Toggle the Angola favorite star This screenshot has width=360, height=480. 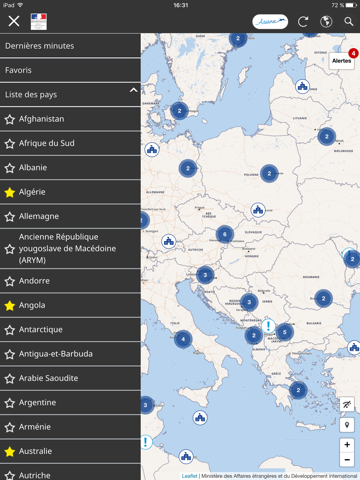point(10,305)
